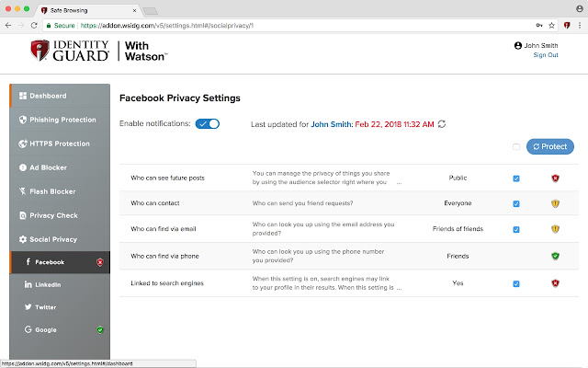Screen dimensions: 588x368
Task: Click red shield icon for future posts row
Action: 555,178
